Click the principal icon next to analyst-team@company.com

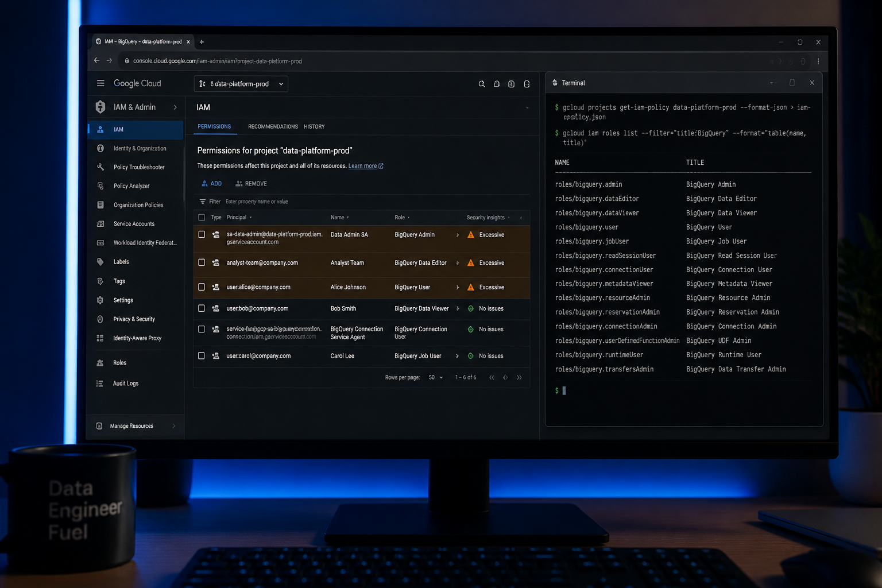216,263
